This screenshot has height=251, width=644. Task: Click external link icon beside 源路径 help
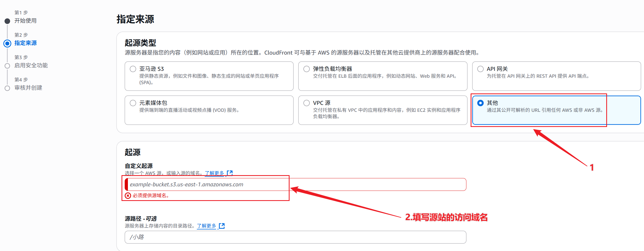pyautogui.click(x=222, y=226)
